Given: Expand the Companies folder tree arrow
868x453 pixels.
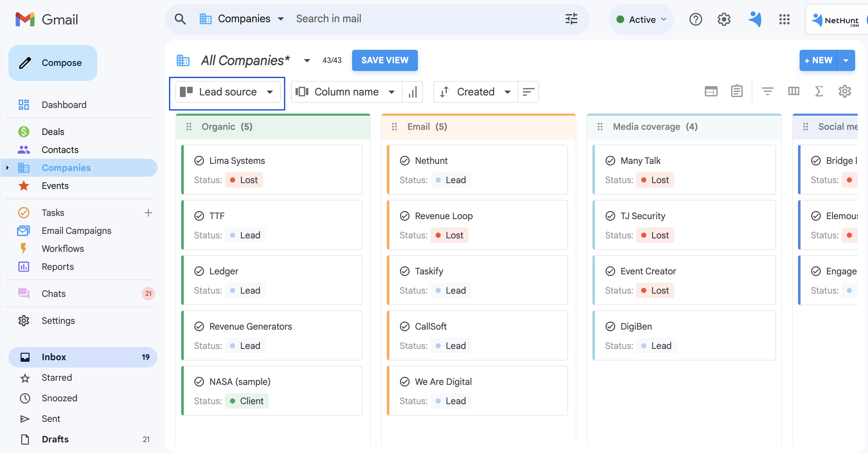Looking at the screenshot, I should [x=7, y=168].
